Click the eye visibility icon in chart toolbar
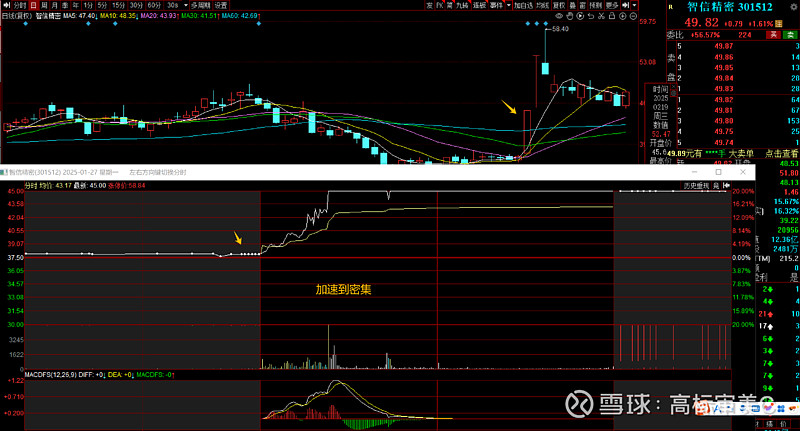The image size is (800, 431). coord(559,16)
